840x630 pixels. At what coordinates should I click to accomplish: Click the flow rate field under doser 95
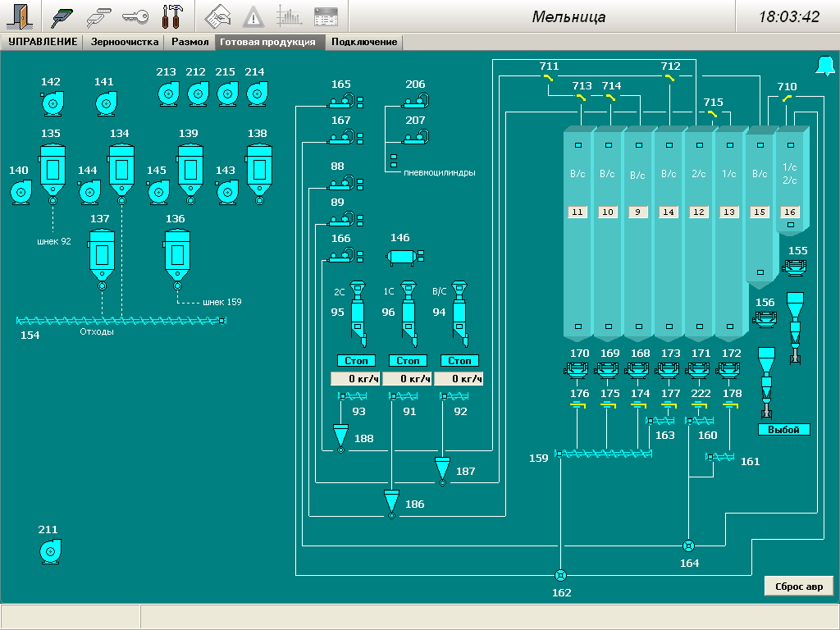tap(356, 379)
